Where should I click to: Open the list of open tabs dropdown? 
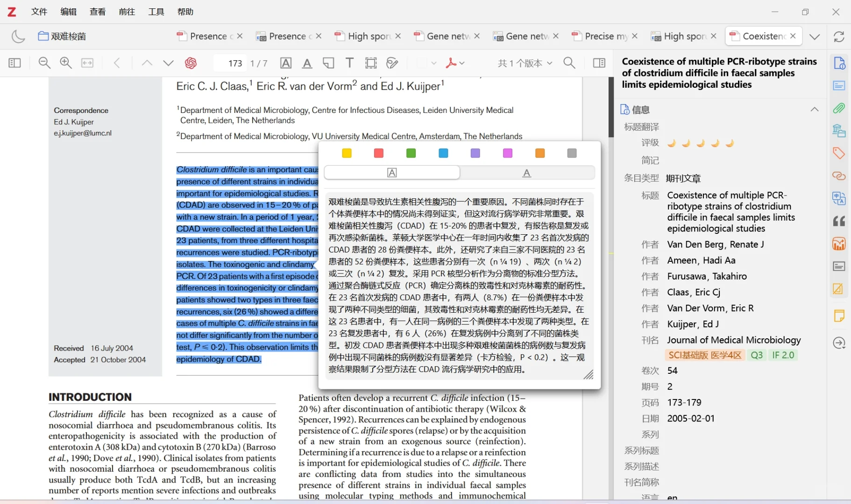(815, 36)
